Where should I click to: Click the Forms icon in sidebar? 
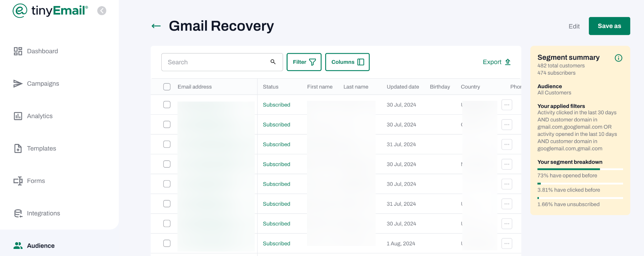[18, 181]
